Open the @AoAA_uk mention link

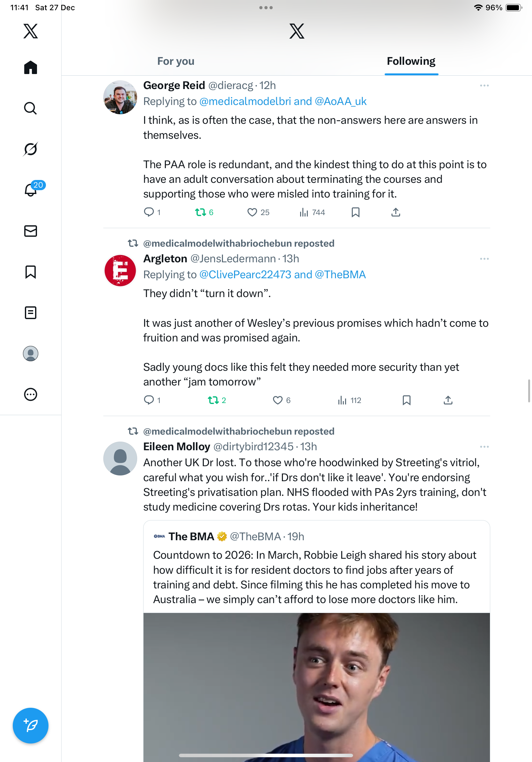(340, 101)
